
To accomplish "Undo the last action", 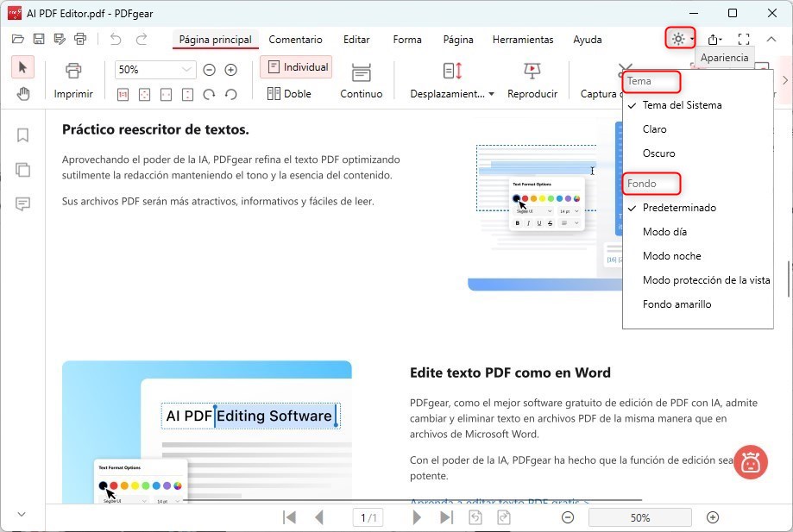I will (116, 39).
